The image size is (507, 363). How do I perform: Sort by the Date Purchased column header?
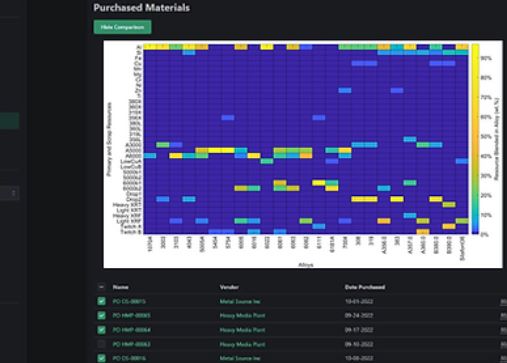tap(365, 287)
